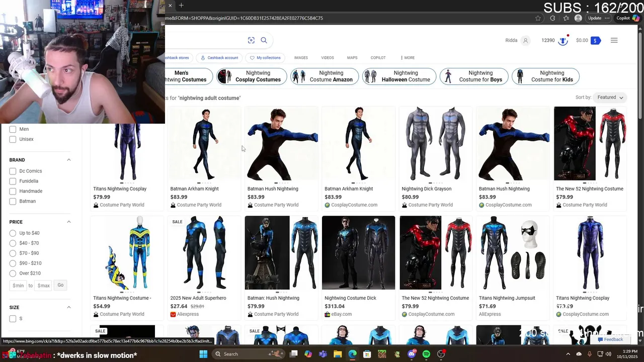
Task: Open the rewards trophy icon
Action: click(x=563, y=40)
